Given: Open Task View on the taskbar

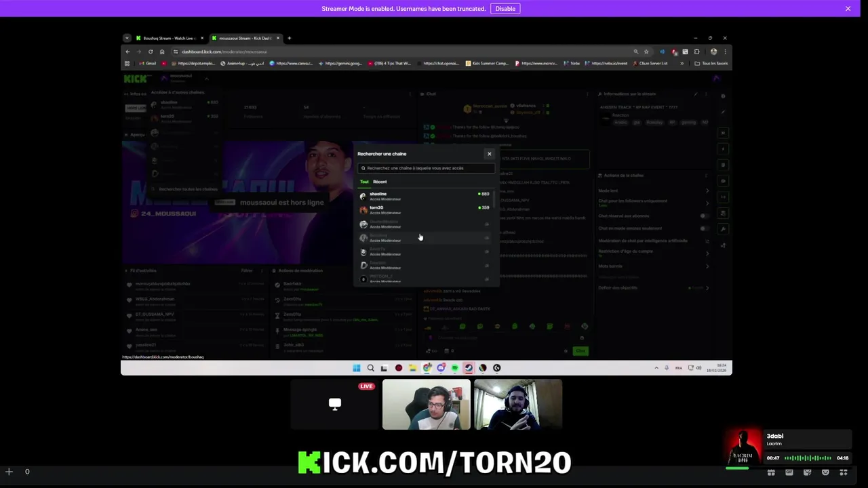Looking at the screenshot, I should pos(384,368).
